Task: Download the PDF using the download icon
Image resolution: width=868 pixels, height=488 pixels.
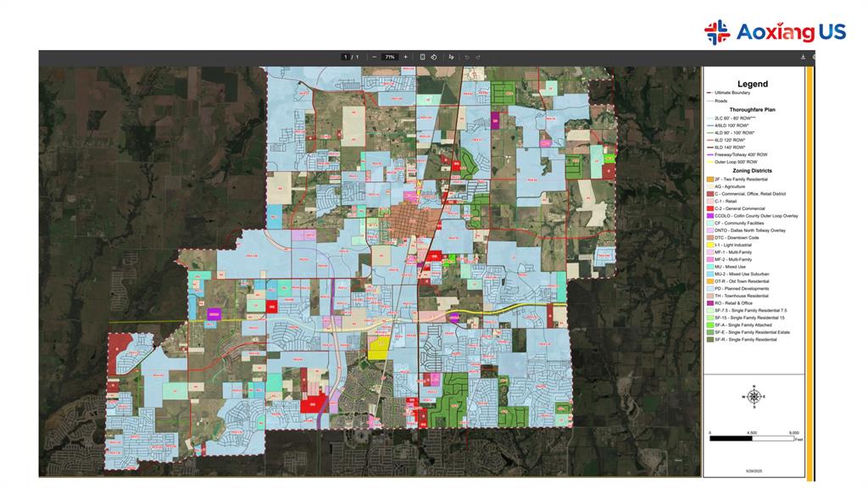Action: [x=803, y=57]
